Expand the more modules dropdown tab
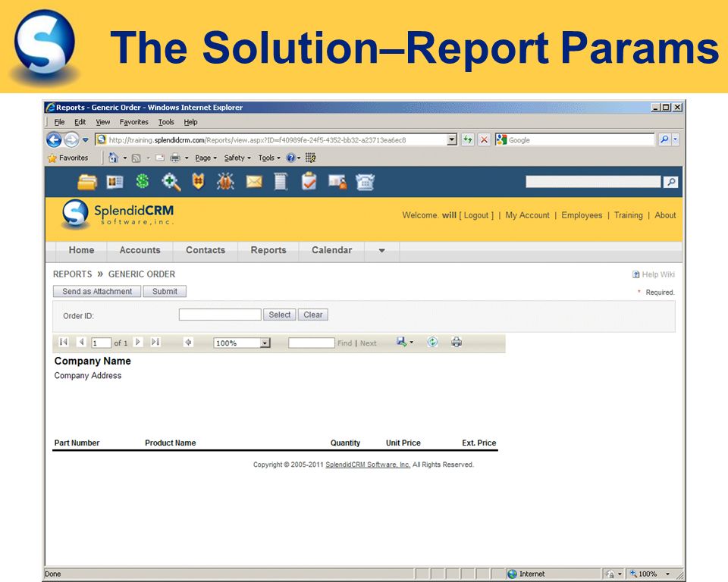The height and width of the screenshot is (582, 728). click(x=381, y=250)
